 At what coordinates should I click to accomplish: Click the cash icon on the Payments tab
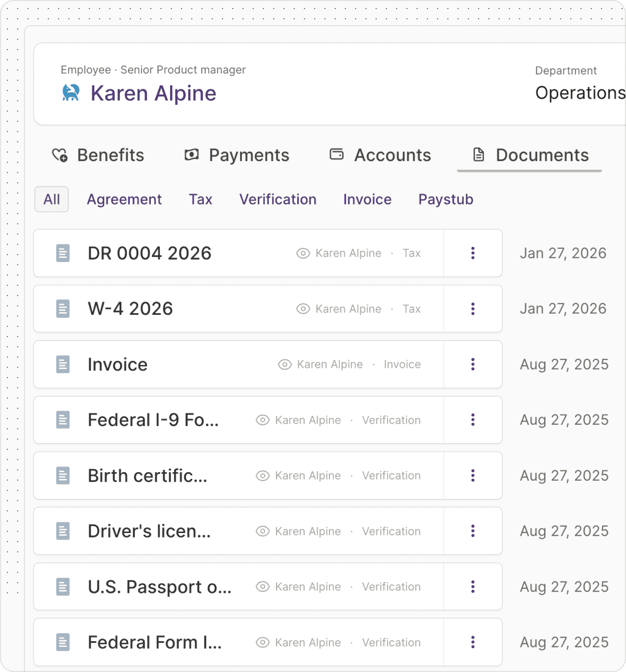[191, 155]
